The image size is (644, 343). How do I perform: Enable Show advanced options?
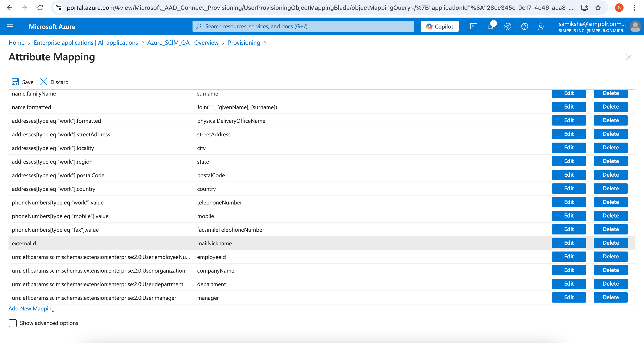13,323
